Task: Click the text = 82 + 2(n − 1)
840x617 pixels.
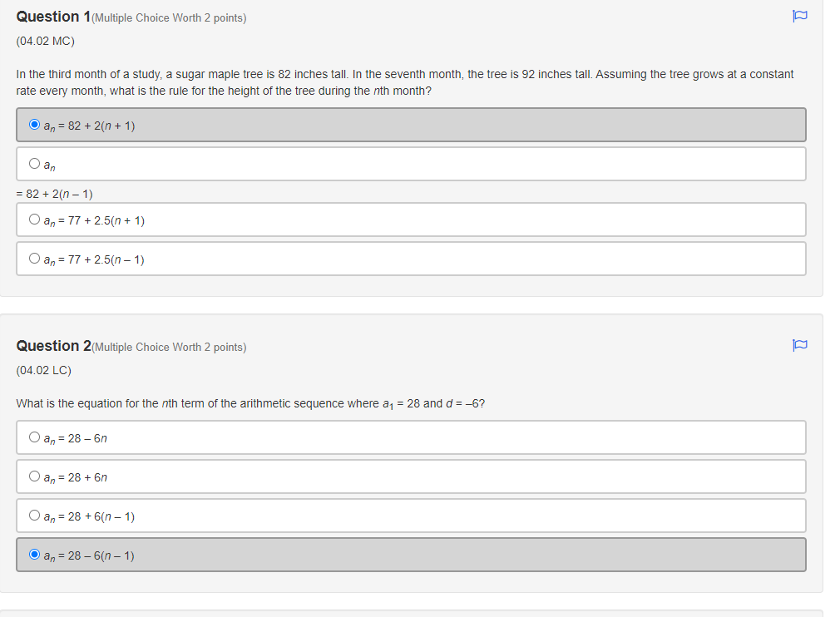Action: click(x=52, y=194)
